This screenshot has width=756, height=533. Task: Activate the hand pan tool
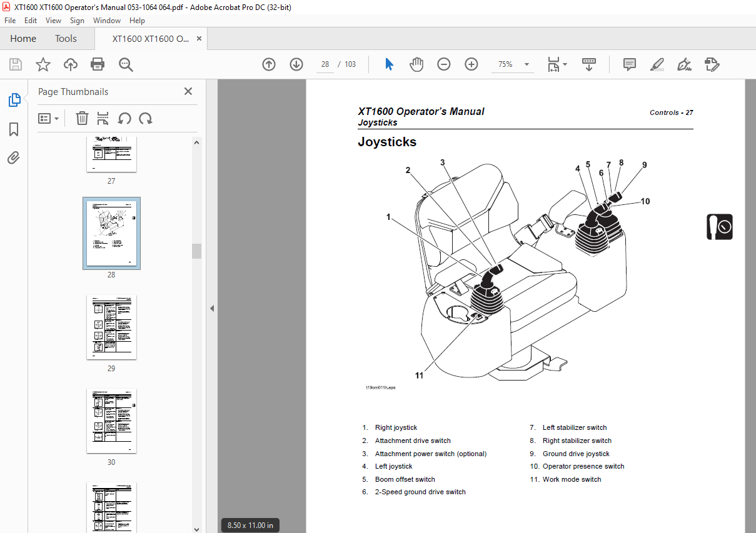pos(416,64)
